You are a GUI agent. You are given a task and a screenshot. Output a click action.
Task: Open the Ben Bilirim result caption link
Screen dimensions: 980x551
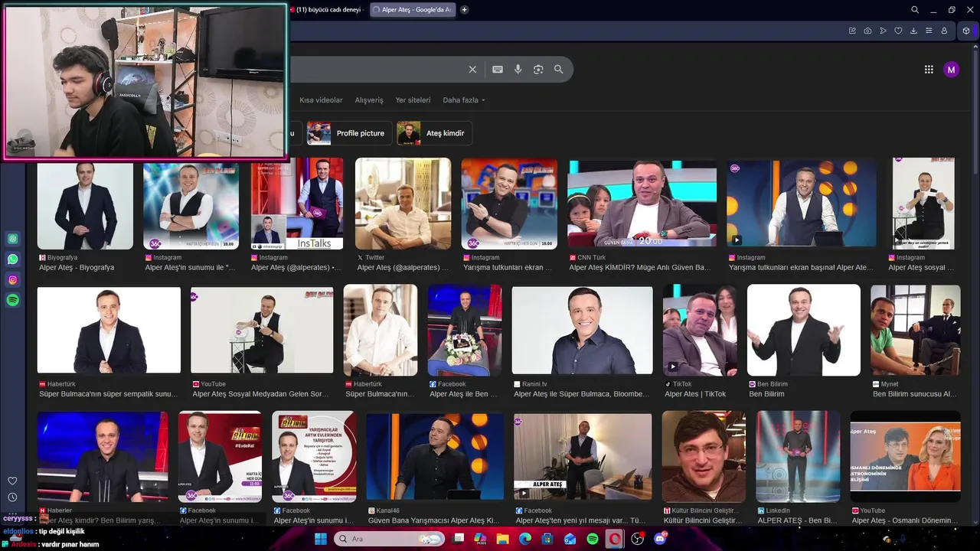click(766, 394)
